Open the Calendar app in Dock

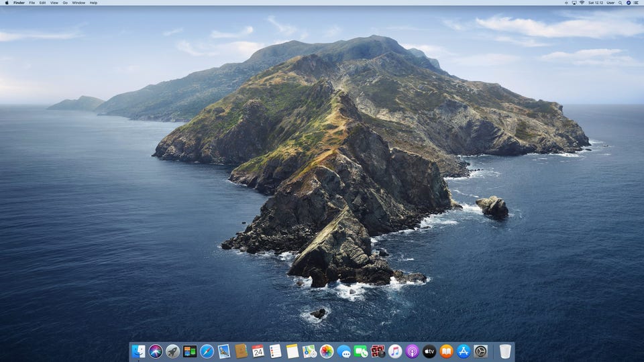(258, 351)
